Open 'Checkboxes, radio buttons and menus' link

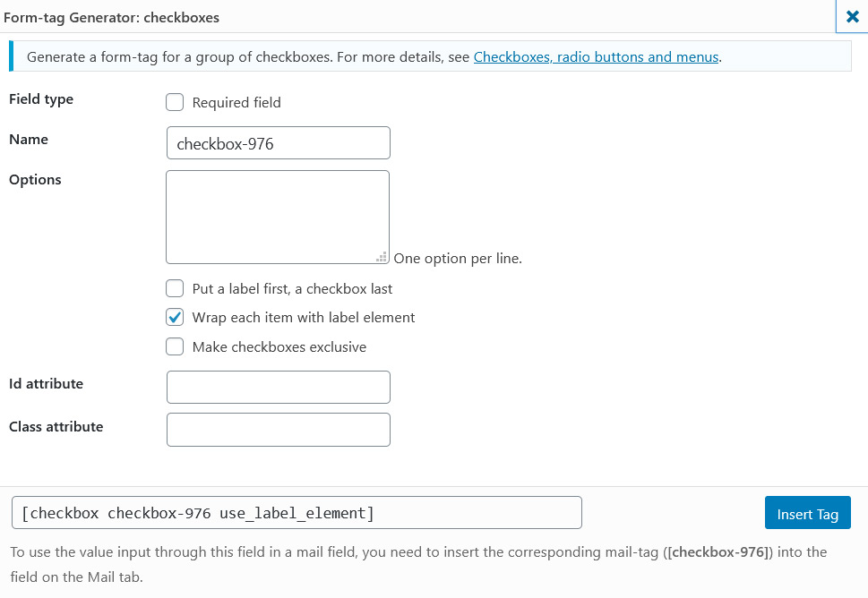tap(596, 57)
